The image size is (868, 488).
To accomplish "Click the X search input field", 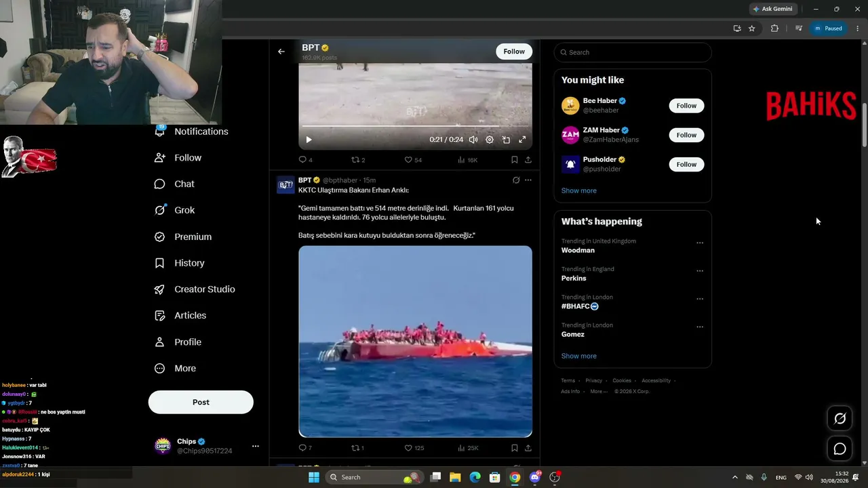I will click(633, 52).
